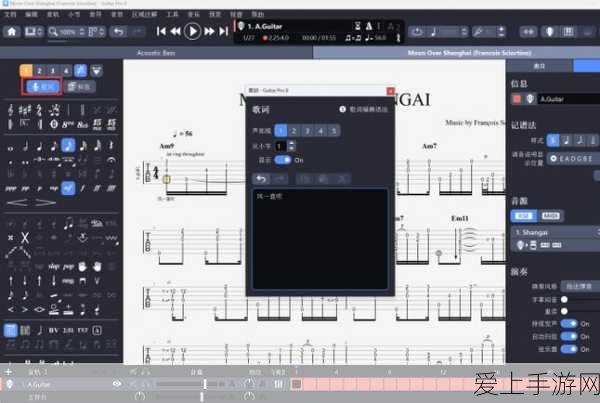This screenshot has width=600, height=403.
Task: Jump to the last bar with skip-to-end
Action: [223, 31]
